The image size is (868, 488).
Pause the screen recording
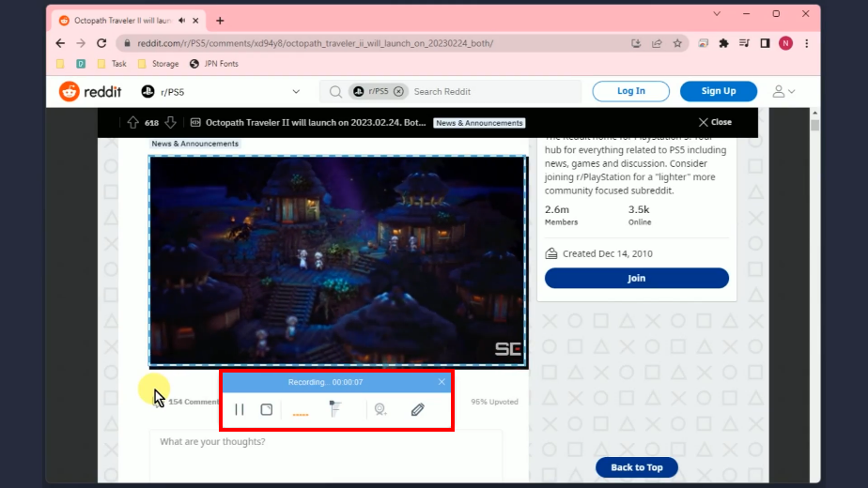click(240, 409)
